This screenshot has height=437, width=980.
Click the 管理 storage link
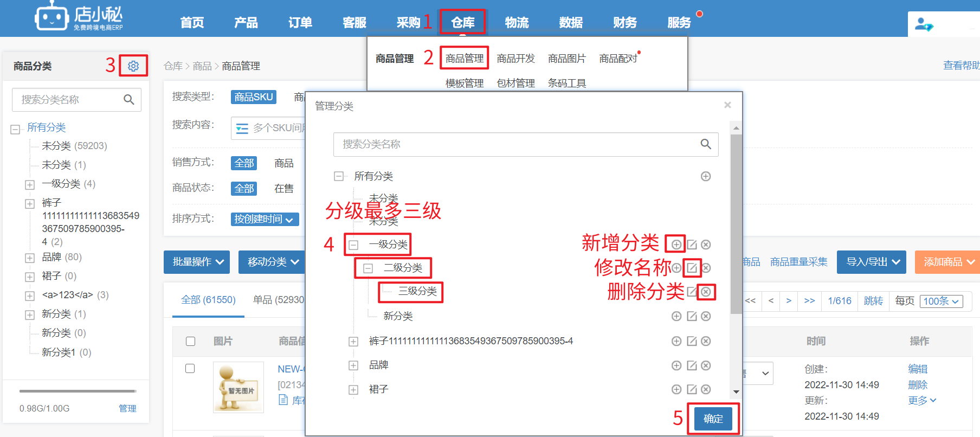[127, 408]
